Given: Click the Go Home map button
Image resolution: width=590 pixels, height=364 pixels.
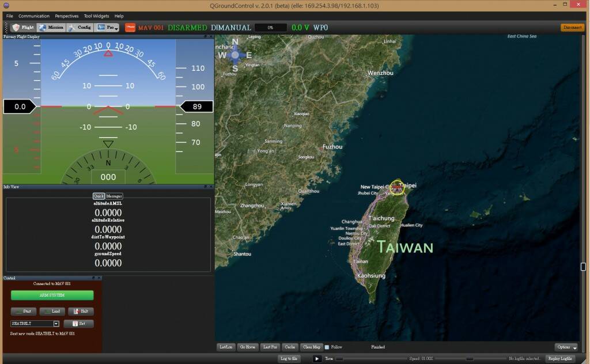Looking at the screenshot, I should click(248, 347).
